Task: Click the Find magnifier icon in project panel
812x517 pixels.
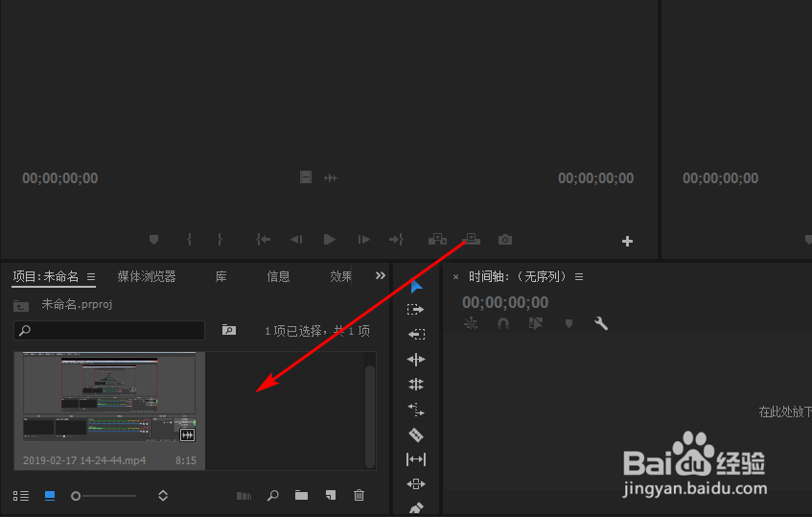Action: (273, 496)
